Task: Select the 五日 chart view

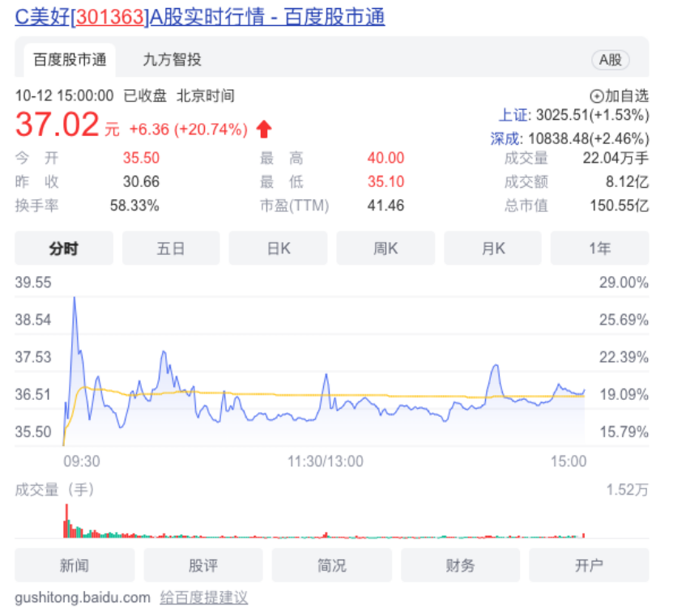Action: pos(171,249)
